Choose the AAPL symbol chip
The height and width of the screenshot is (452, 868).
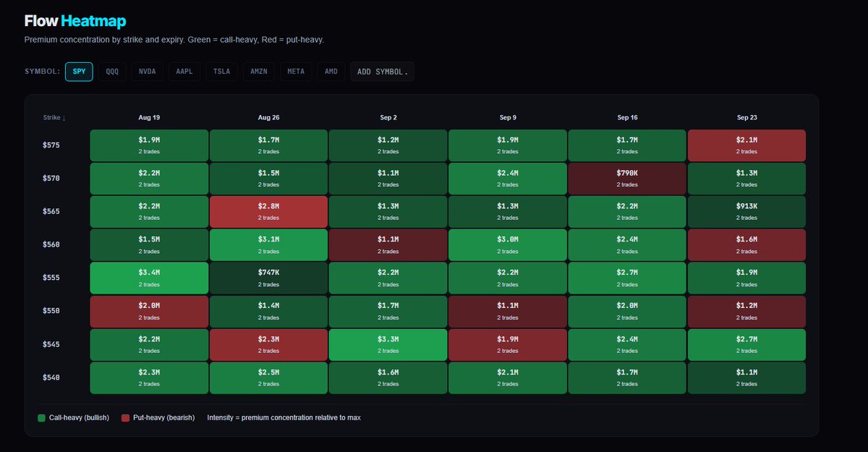[184, 72]
